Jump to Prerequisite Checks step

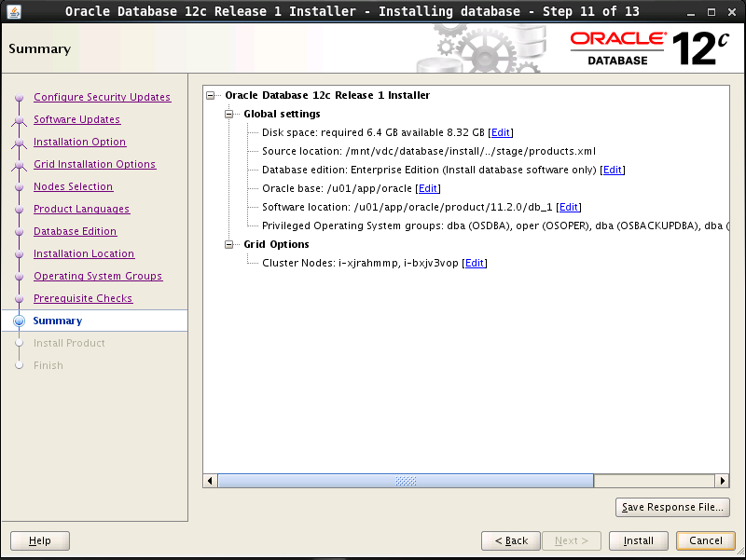point(83,298)
